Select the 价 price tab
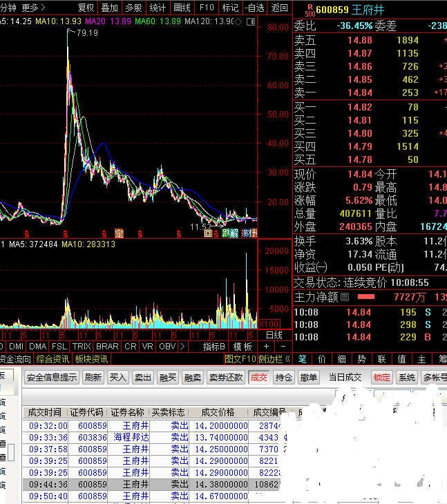 322,359
